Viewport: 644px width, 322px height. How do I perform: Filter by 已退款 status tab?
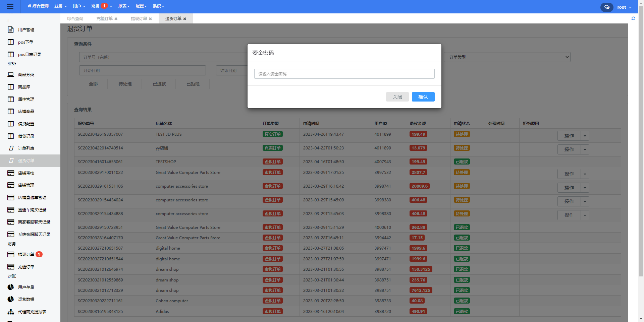pyautogui.click(x=159, y=84)
